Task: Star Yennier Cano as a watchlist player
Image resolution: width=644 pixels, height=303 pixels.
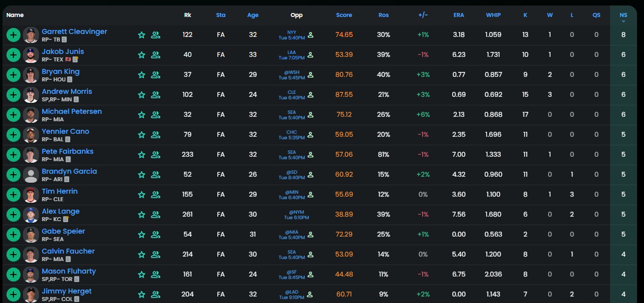Action: (141, 135)
